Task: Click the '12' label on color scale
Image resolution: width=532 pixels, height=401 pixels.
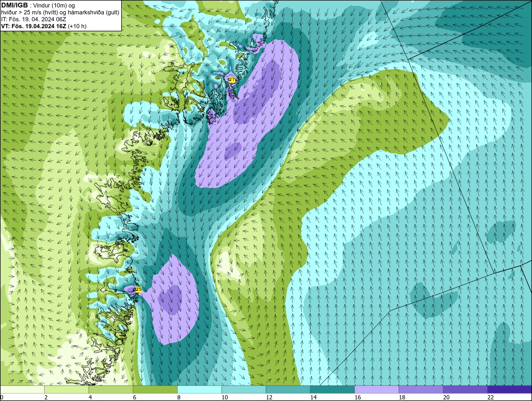Action: pyautogui.click(x=269, y=398)
